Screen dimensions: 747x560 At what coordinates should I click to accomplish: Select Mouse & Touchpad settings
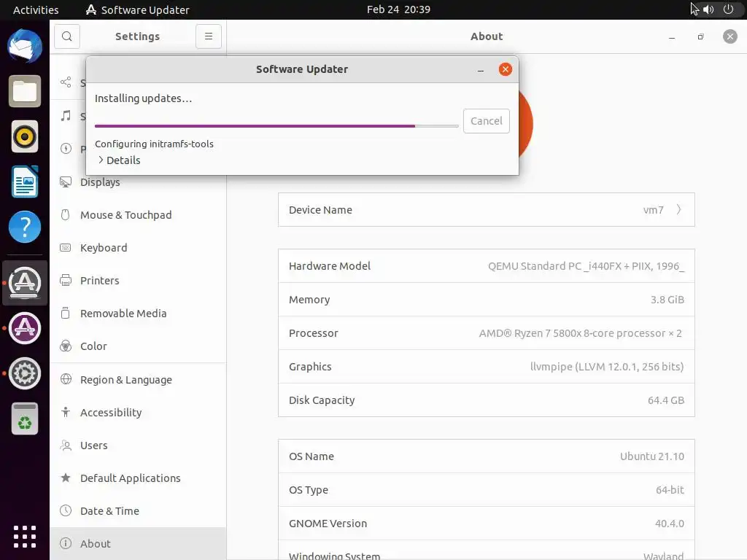point(138,215)
